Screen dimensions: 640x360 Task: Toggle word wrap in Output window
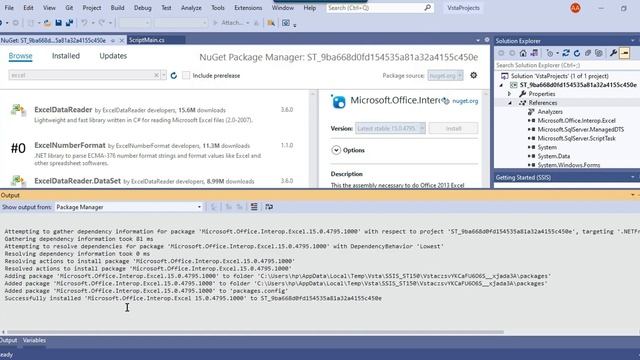coord(269,207)
